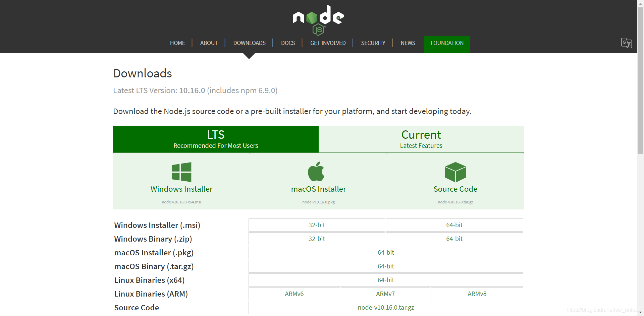
Task: Switch to the Current tab
Action: pos(421,139)
